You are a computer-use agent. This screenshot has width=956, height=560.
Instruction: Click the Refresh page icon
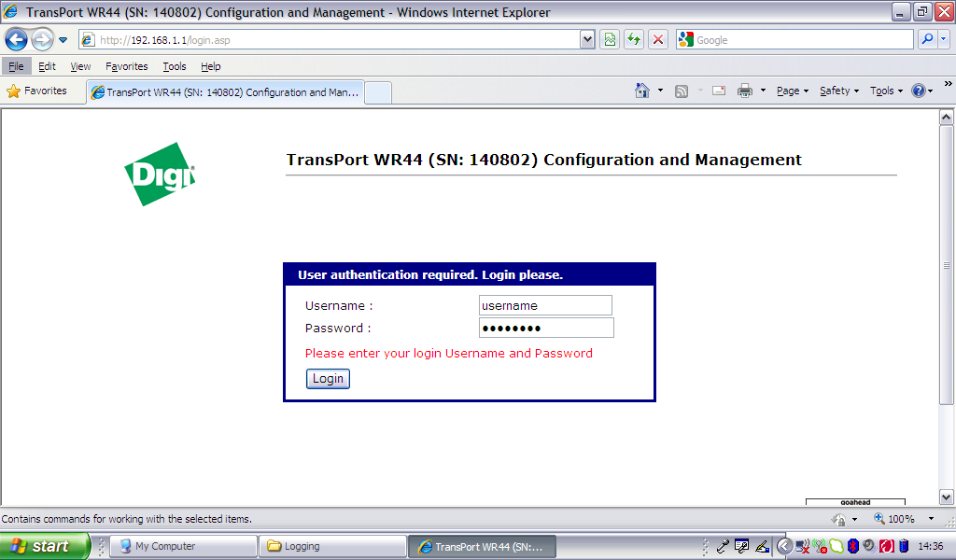(634, 40)
